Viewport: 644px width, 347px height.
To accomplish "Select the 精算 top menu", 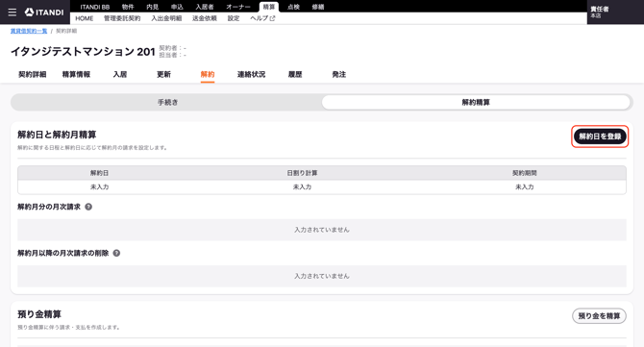I will tap(269, 7).
